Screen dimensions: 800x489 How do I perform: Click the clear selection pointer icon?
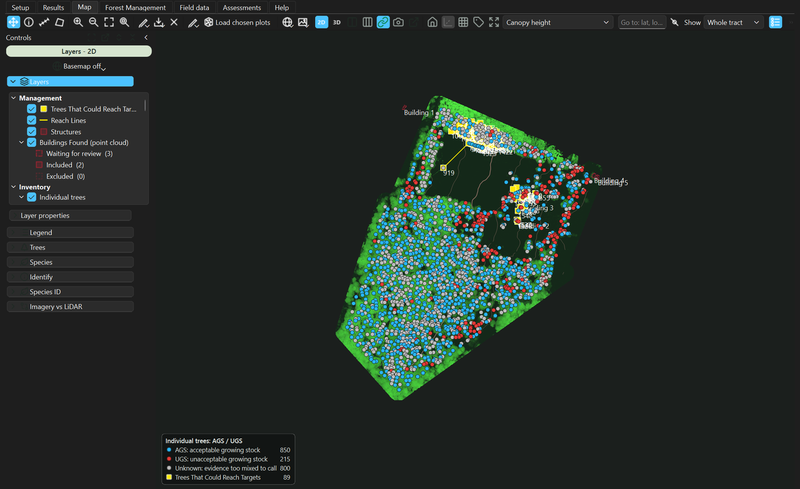click(674, 22)
